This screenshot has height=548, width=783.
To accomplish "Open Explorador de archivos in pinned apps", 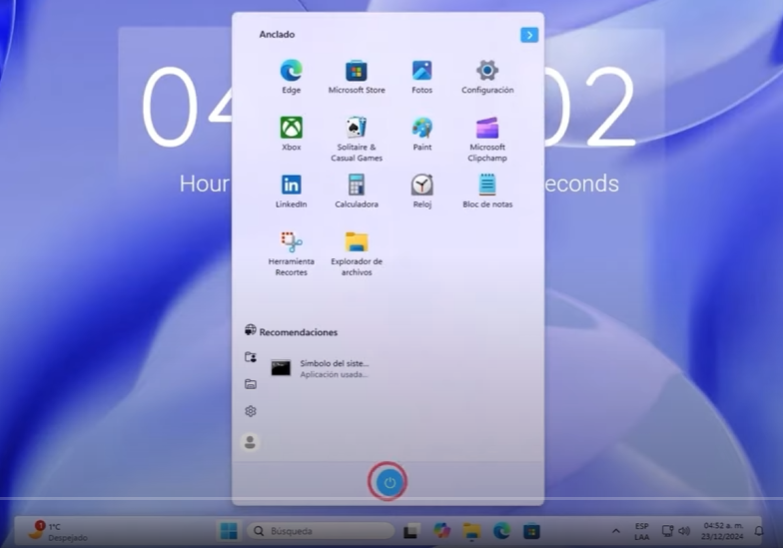I will [x=357, y=253].
